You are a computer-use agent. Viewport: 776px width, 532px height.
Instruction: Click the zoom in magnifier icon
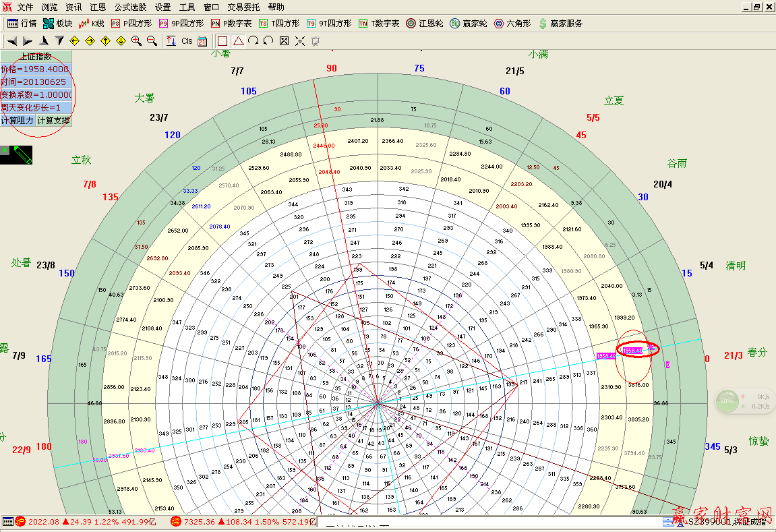136,41
